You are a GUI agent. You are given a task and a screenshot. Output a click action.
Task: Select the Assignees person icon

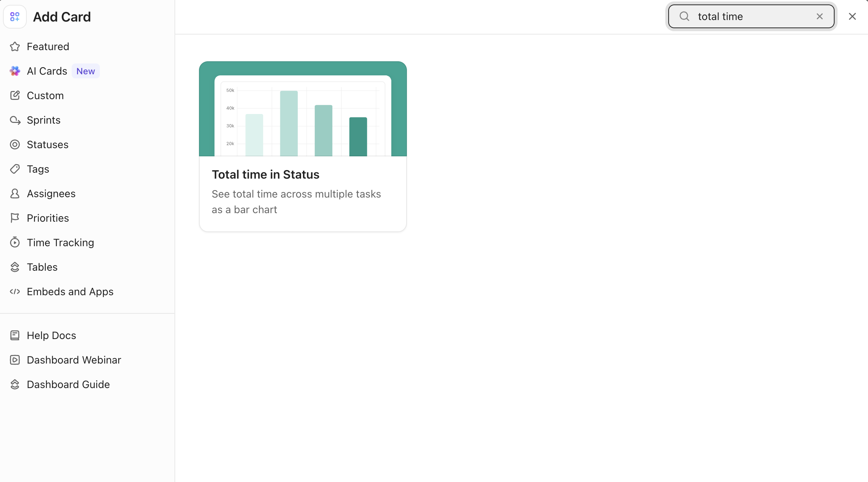15,193
